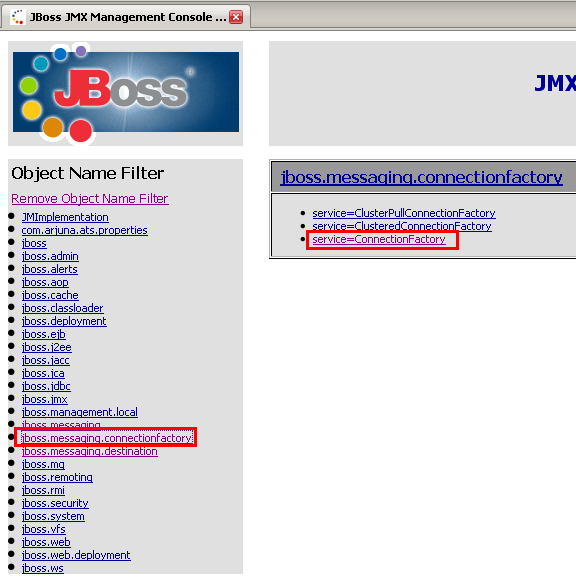
Task: Open jboss.jmx domain link
Action: (45, 399)
